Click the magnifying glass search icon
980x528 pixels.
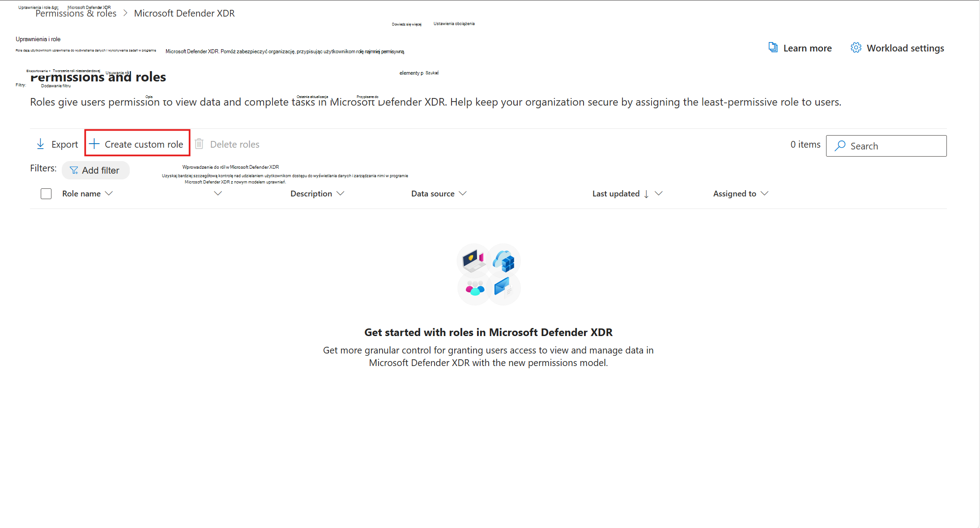tap(840, 146)
